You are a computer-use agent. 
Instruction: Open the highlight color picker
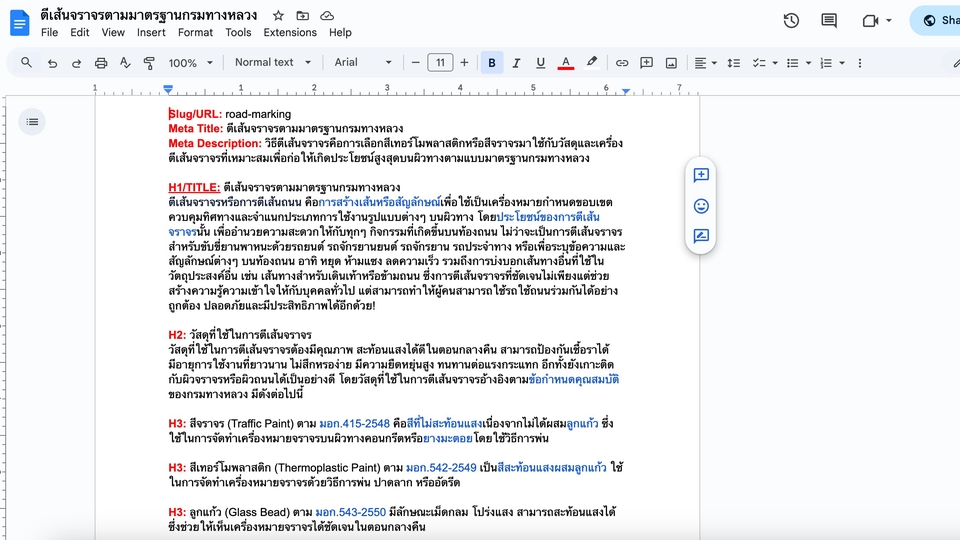[x=591, y=62]
